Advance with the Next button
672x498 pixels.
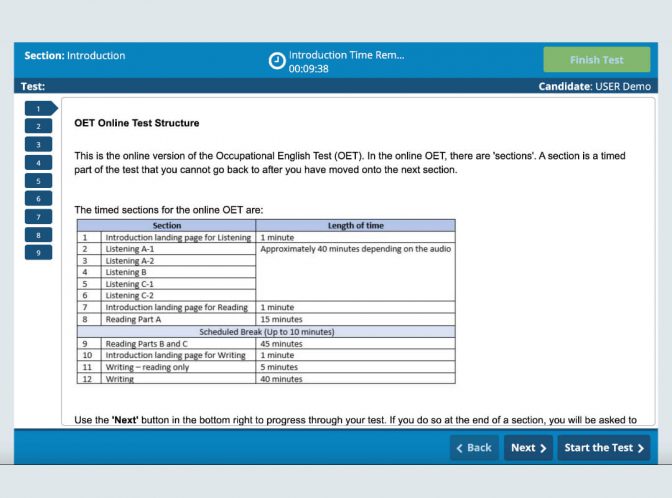tap(529, 447)
